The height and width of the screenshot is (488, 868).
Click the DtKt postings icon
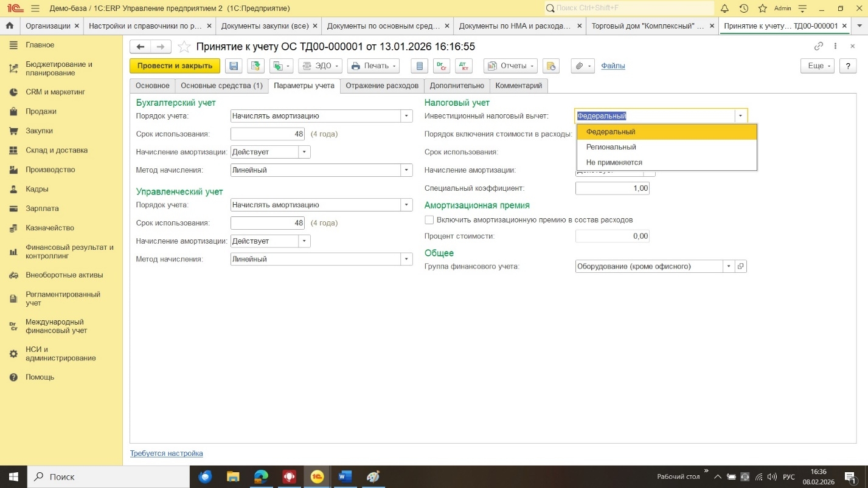[463, 66]
